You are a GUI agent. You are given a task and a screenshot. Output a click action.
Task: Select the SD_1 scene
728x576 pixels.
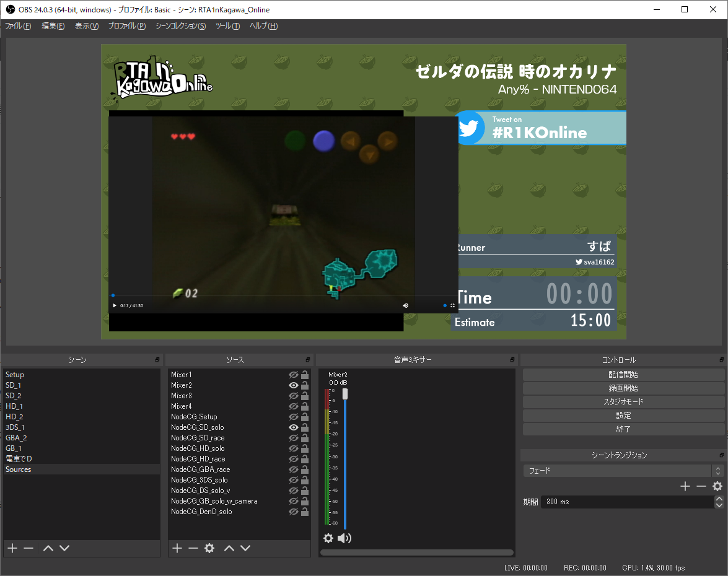coord(81,385)
